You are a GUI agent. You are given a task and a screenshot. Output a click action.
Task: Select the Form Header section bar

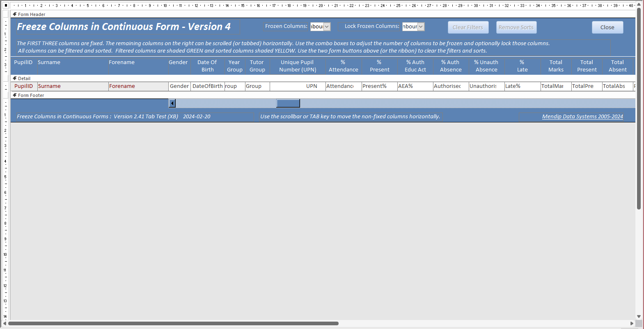(323, 14)
